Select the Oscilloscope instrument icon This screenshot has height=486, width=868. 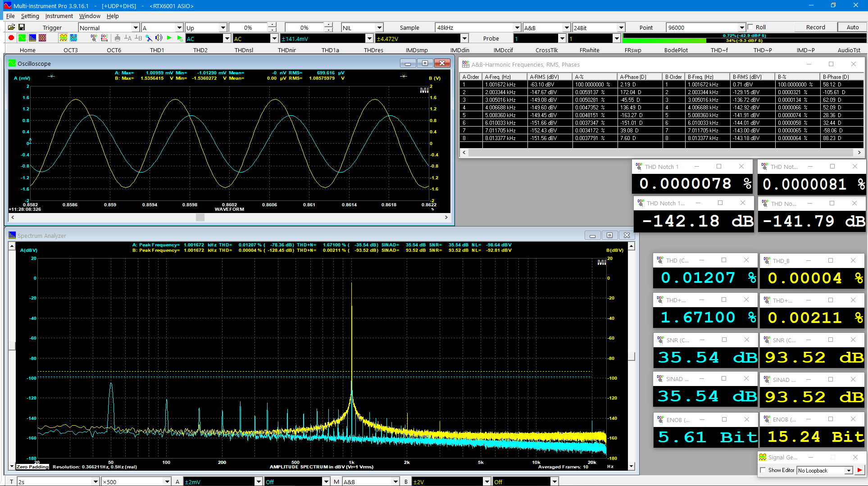22,38
